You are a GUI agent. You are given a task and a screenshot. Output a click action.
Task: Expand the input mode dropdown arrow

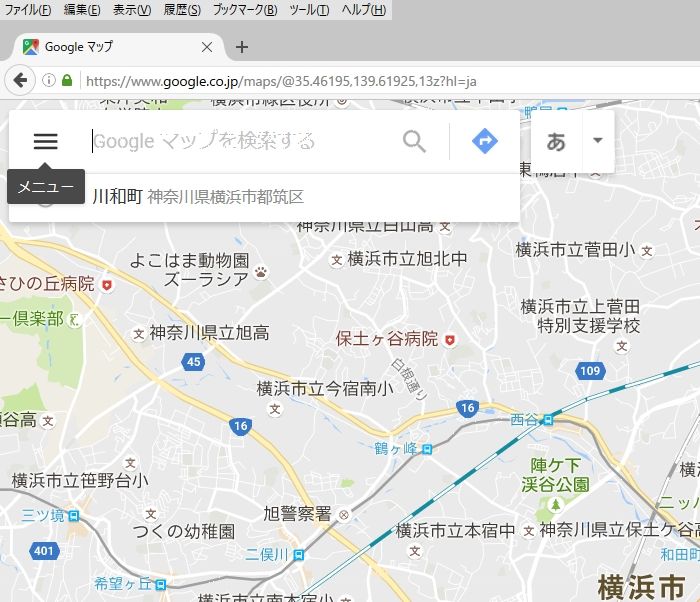point(598,140)
